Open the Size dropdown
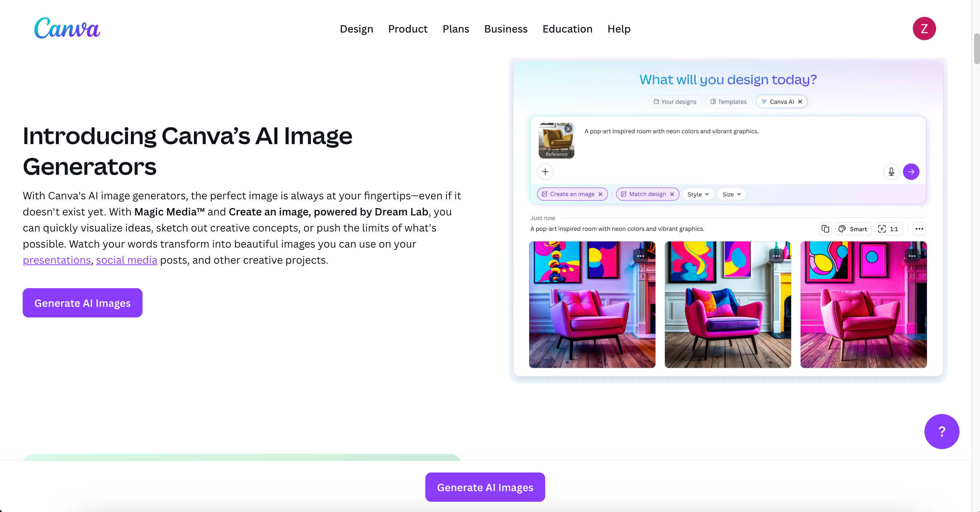 point(731,194)
